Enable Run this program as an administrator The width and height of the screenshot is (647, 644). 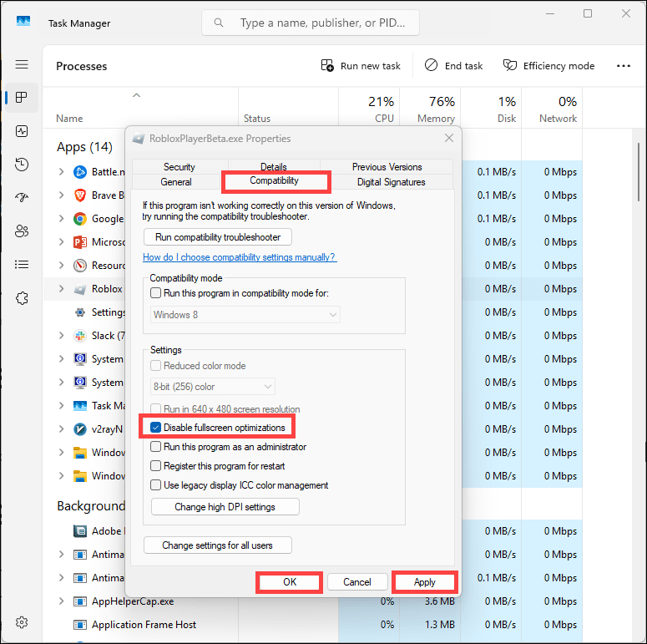(156, 447)
